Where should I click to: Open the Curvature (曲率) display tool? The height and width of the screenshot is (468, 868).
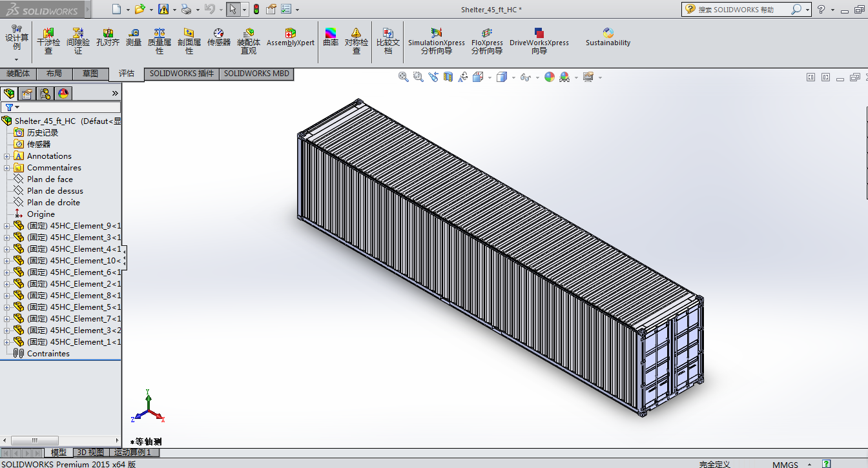331,37
